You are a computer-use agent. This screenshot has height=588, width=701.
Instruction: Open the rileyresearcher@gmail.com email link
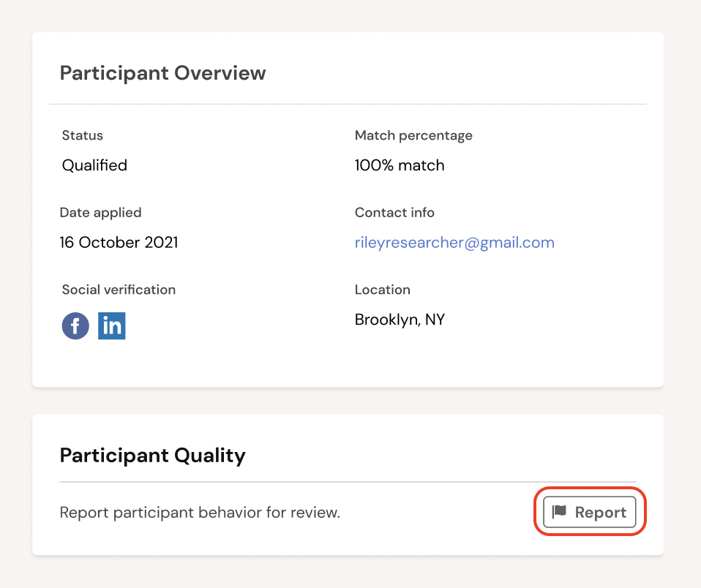tap(454, 242)
